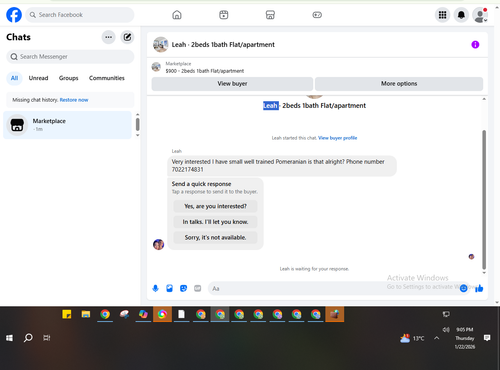500x370 pixels.
Task: Open conversation information purple icon
Action: tap(475, 45)
